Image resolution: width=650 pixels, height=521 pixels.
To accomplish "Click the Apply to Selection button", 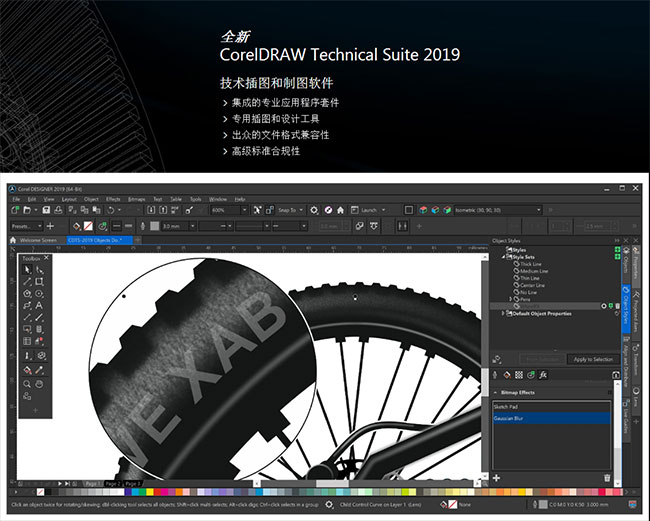I will point(593,359).
